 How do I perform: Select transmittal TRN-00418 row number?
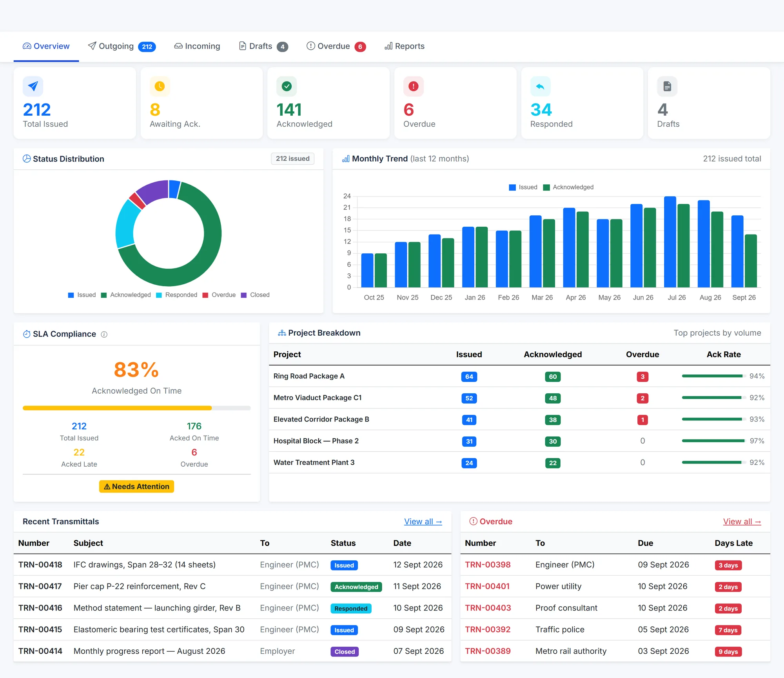point(40,565)
